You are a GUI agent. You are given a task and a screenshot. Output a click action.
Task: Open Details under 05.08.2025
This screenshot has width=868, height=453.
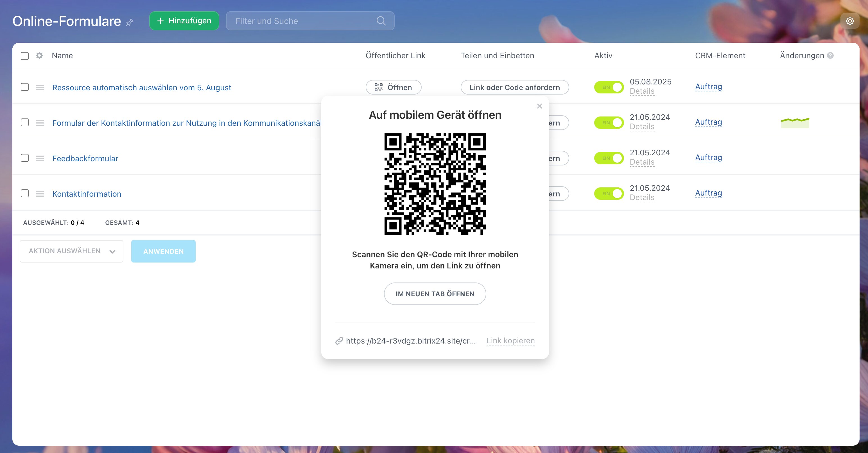642,91
